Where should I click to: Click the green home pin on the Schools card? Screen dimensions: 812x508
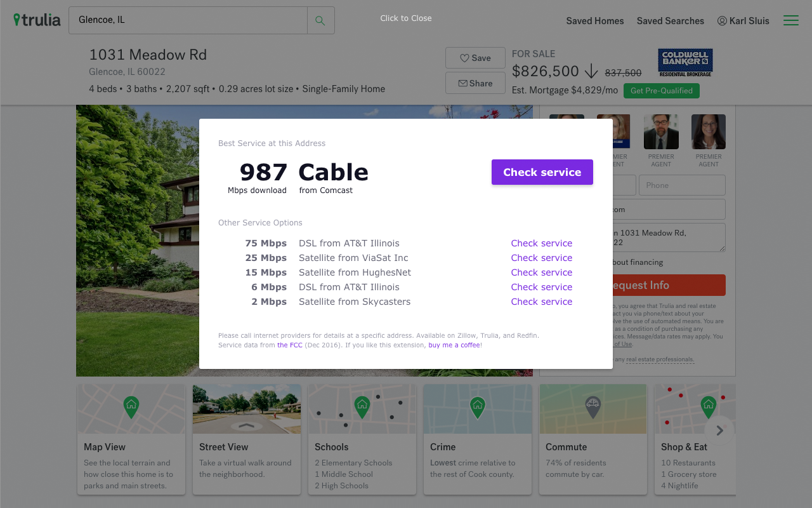click(x=362, y=405)
